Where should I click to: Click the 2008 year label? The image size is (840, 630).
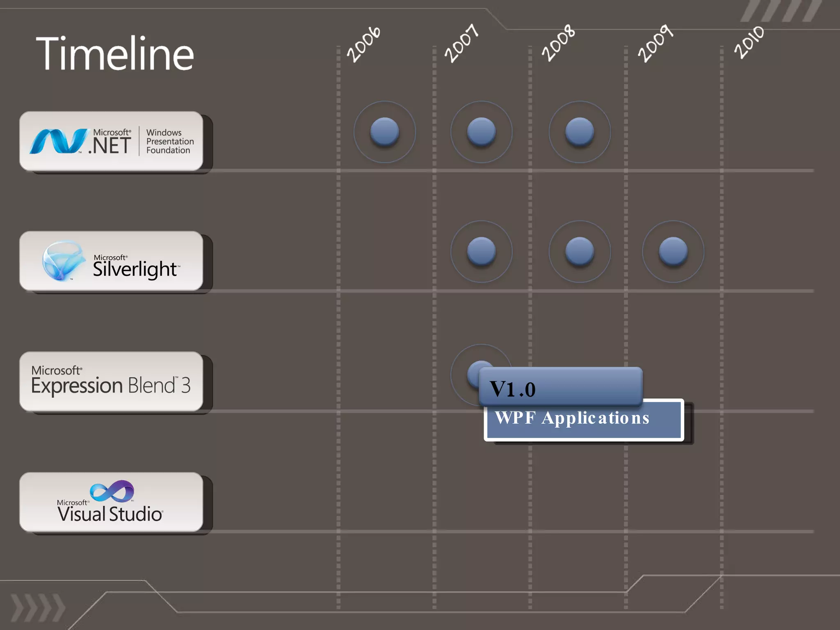click(559, 43)
